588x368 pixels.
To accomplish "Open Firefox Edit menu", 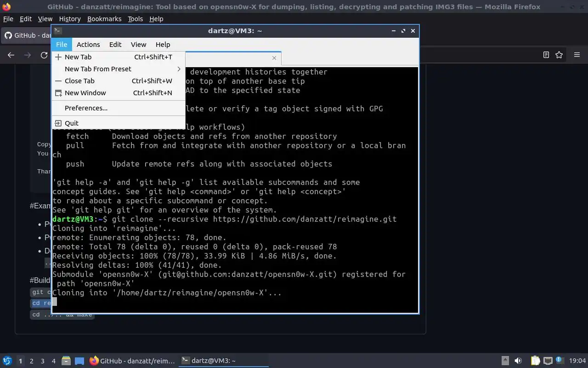I will coord(26,19).
